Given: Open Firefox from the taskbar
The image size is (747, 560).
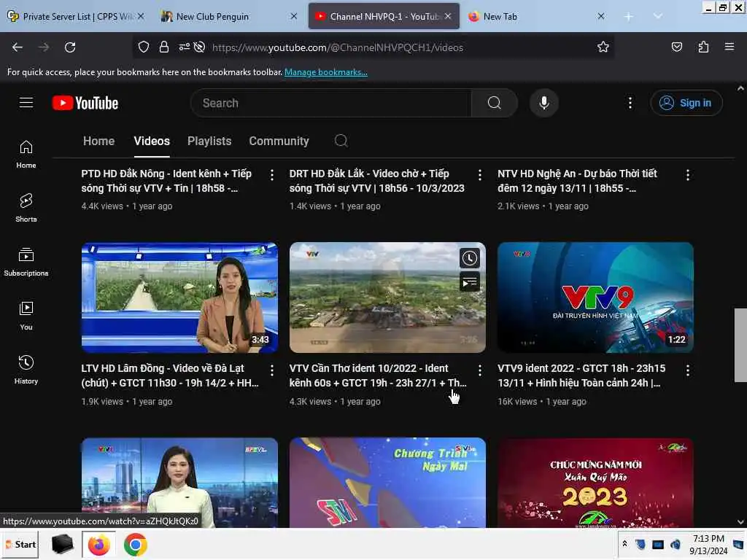Looking at the screenshot, I should (x=98, y=545).
